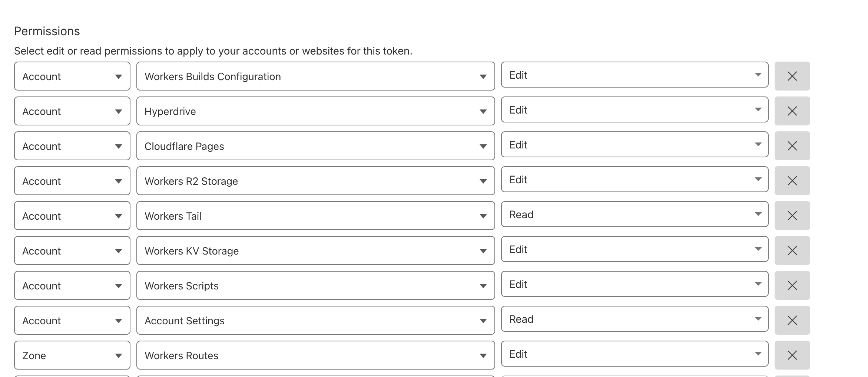The image size is (868, 377).
Task: Open the Workers Scripts resource dropdown
Action: click(315, 285)
